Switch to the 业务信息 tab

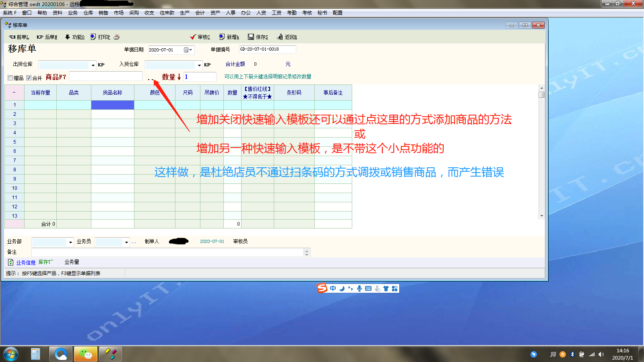[25, 263]
